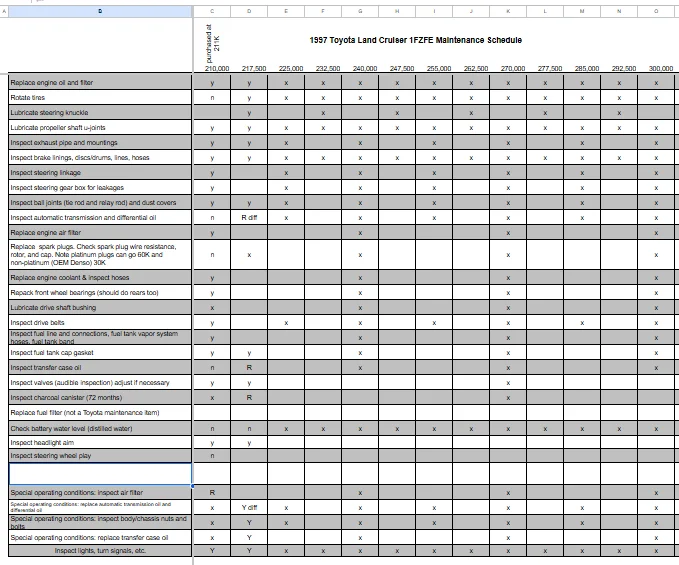Select the 210,000 mileage header cell

217,68
